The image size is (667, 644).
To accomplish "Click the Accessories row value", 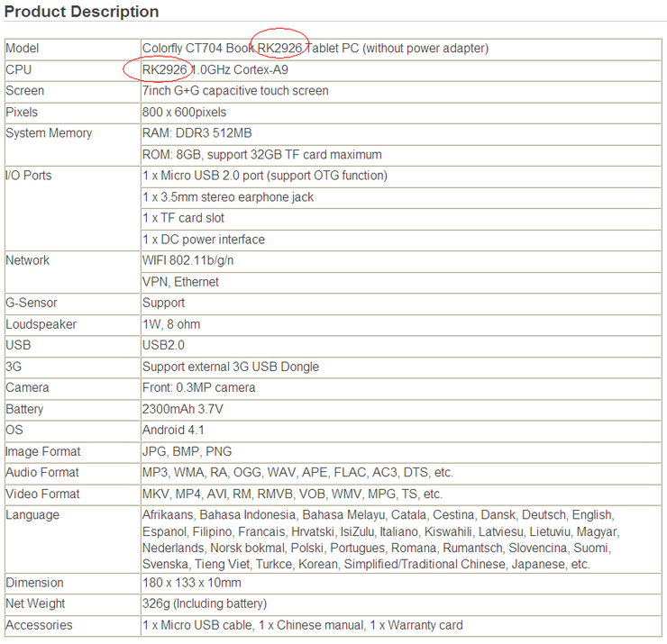I will tap(302, 625).
